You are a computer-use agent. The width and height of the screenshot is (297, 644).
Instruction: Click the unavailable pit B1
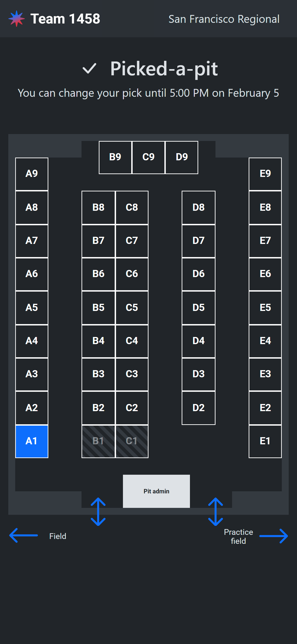[98, 441]
